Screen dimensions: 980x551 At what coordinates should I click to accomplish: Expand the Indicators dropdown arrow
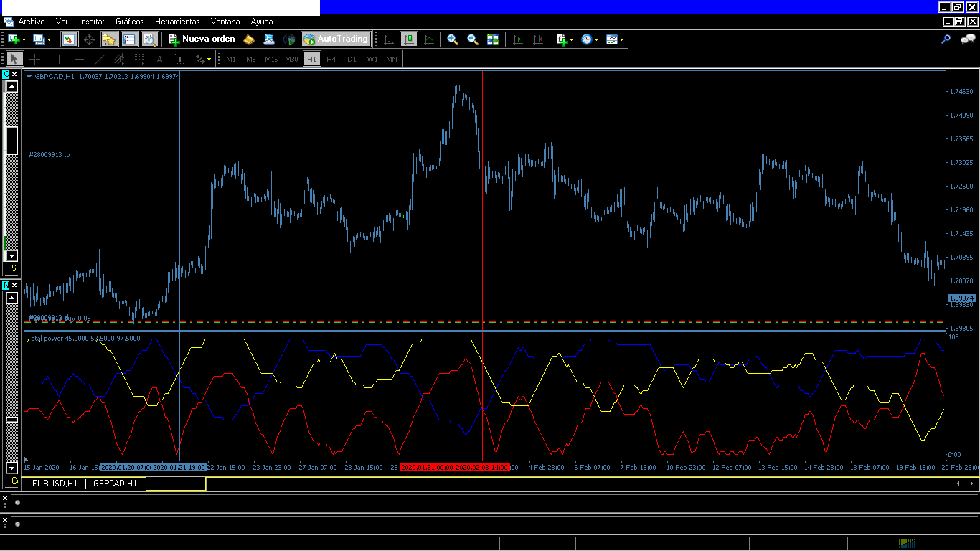click(572, 40)
